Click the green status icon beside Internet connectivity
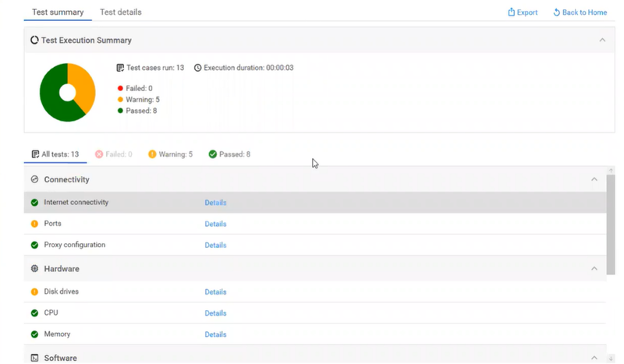The width and height of the screenshot is (624, 364). click(34, 203)
